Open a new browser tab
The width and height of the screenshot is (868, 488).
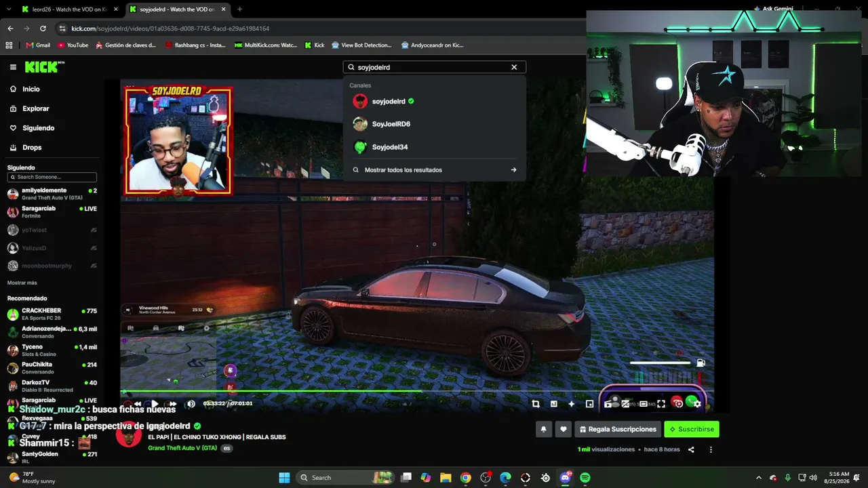click(239, 9)
